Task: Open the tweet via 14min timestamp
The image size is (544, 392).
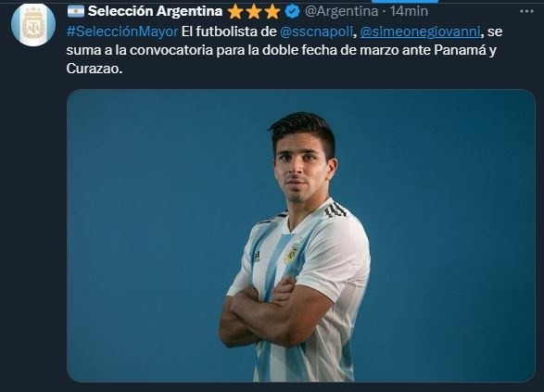Action: click(409, 11)
